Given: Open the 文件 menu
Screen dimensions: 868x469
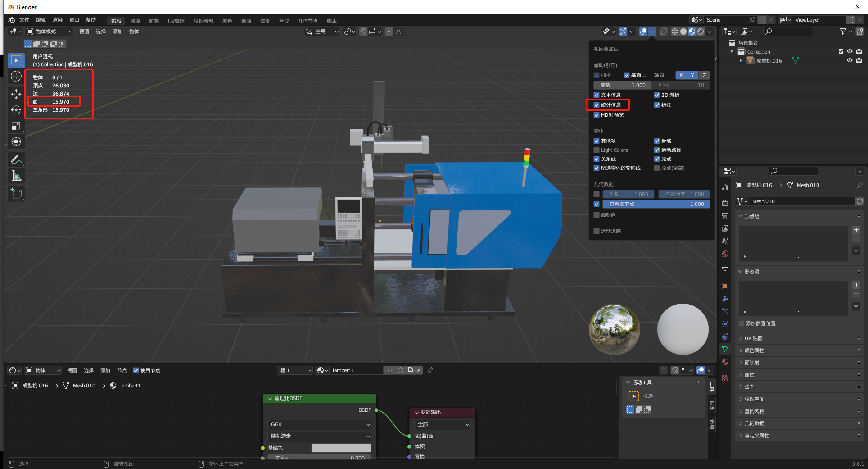Looking at the screenshot, I should 24,20.
